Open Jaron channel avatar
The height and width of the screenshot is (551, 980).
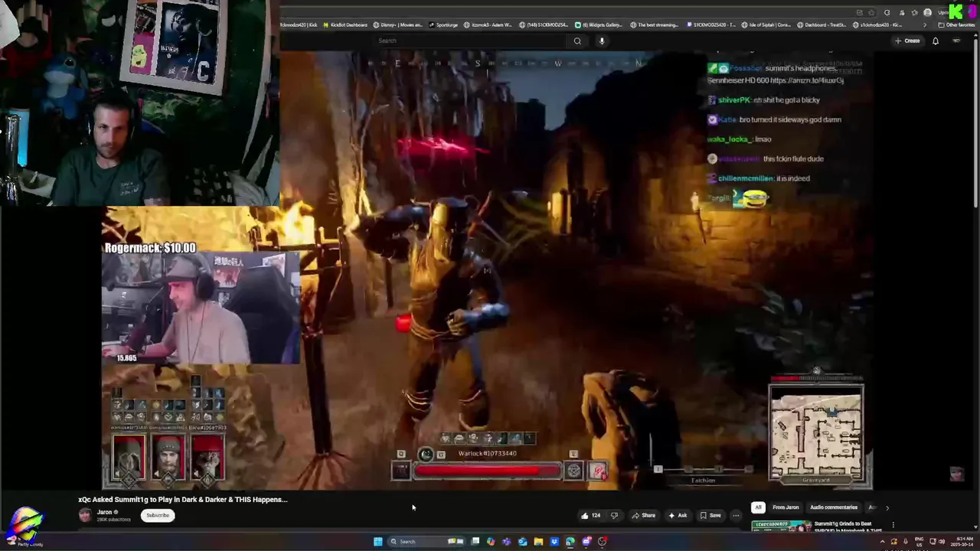coord(85,515)
